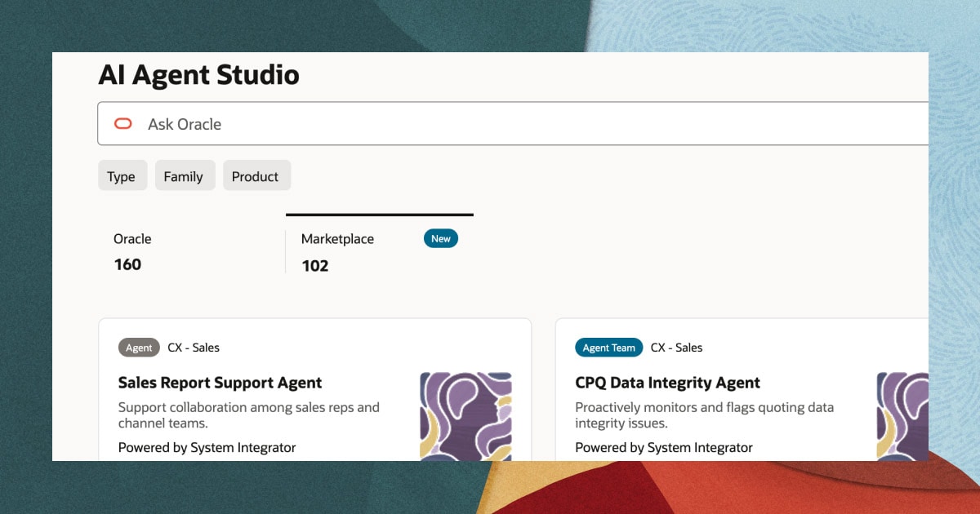Screen dimensions: 980x514
Task: Click Powered by System Integrator under CPQ agent
Action: 664,447
